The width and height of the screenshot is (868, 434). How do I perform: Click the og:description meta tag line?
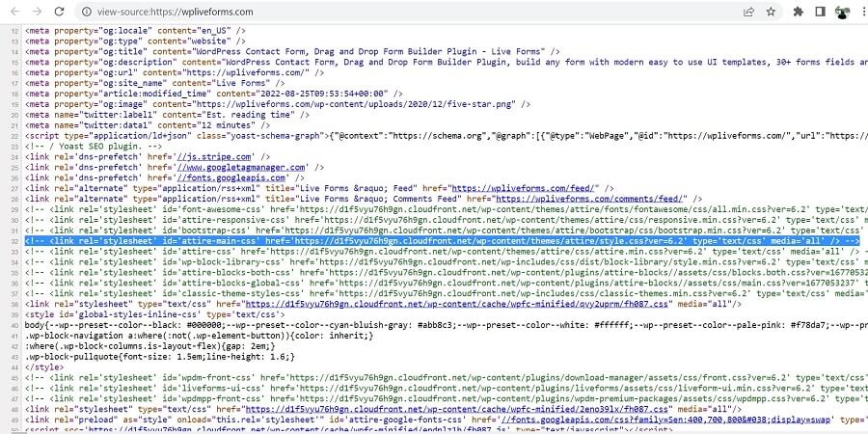coord(447,62)
